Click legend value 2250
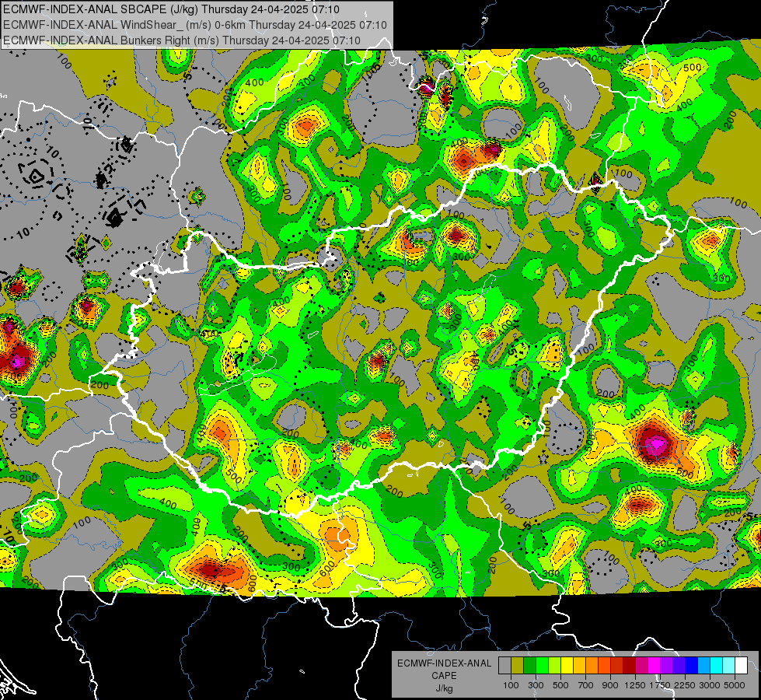The height and width of the screenshot is (700, 761). coord(685,685)
